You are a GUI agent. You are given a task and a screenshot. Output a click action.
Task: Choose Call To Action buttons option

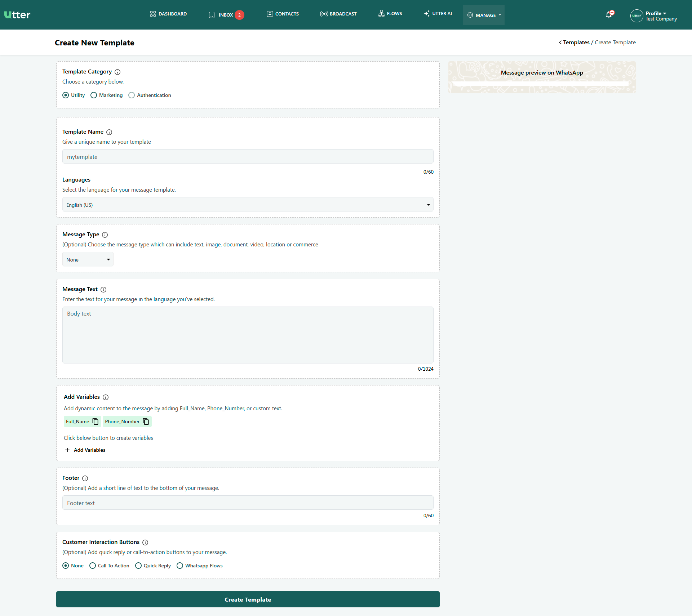(93, 566)
